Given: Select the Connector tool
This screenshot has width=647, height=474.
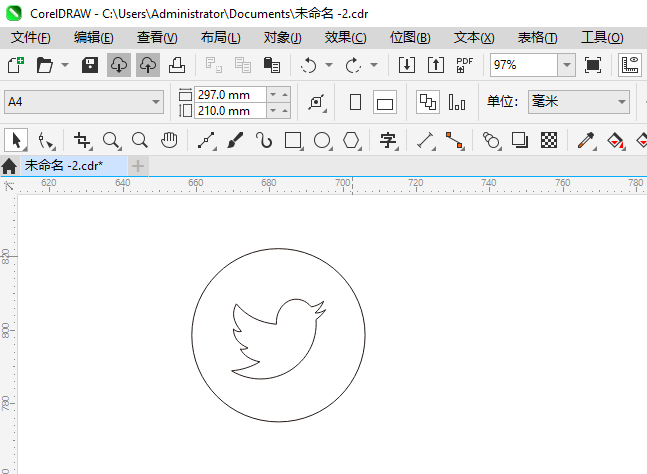Looking at the screenshot, I should pyautogui.click(x=455, y=141).
